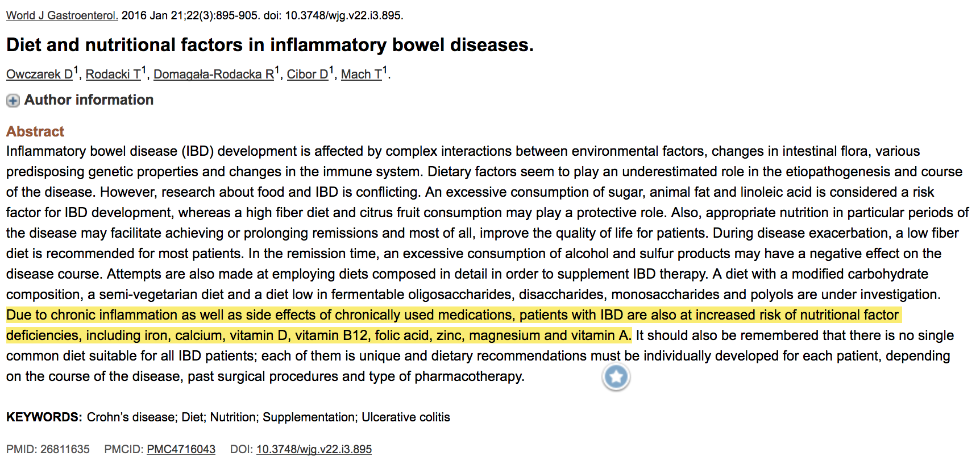The width and height of the screenshot is (980, 464).
Task: Follow the DOI link next to PMCID
Action: tap(314, 449)
